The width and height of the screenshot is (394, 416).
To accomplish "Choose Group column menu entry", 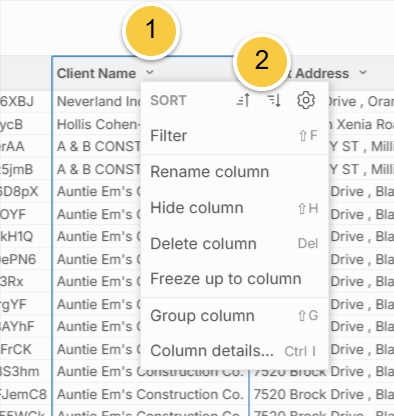I will [235, 315].
